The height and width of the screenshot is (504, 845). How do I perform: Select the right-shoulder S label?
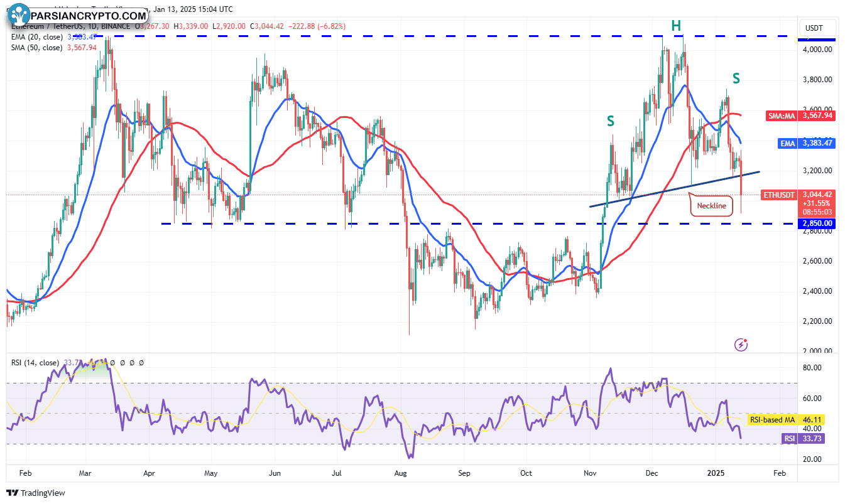click(736, 78)
